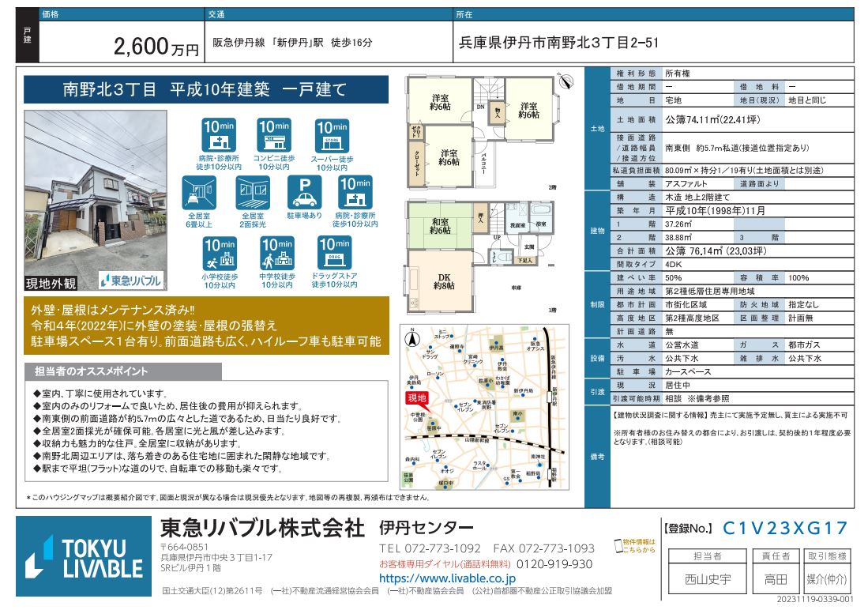Select the junior high 中学校徒歩 icon

pyautogui.click(x=277, y=254)
